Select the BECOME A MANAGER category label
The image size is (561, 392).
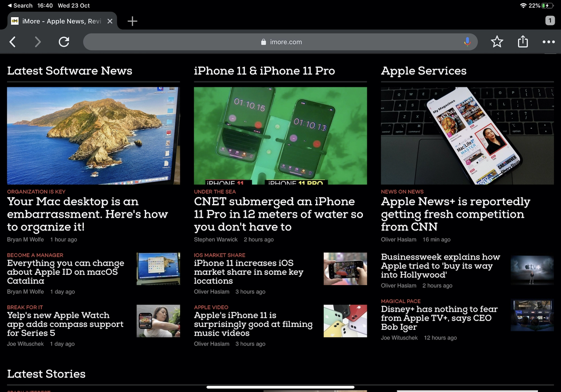[35, 255]
